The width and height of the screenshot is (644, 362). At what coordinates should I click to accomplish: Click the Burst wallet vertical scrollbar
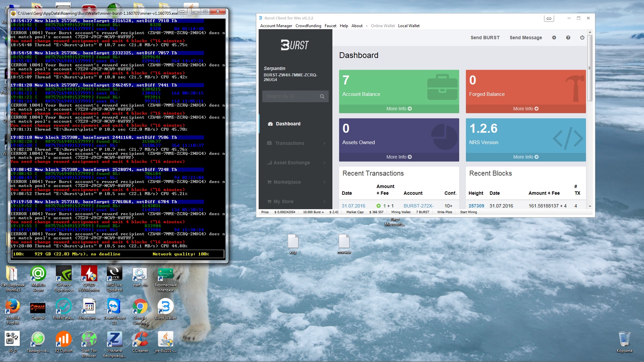[590, 69]
